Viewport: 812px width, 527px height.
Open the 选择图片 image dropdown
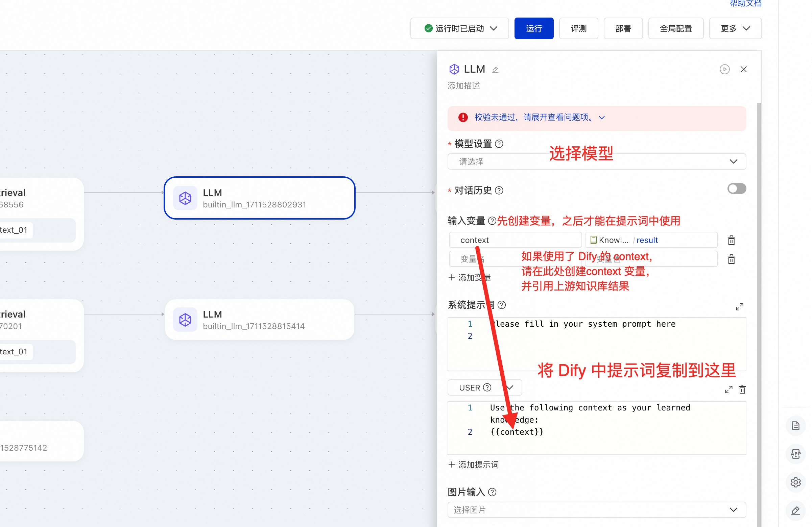pyautogui.click(x=597, y=510)
